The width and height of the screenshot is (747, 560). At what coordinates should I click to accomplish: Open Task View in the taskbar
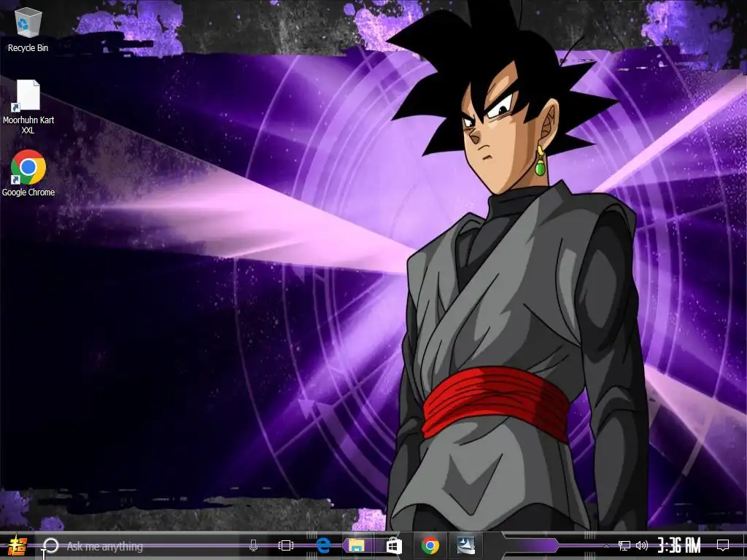[285, 545]
